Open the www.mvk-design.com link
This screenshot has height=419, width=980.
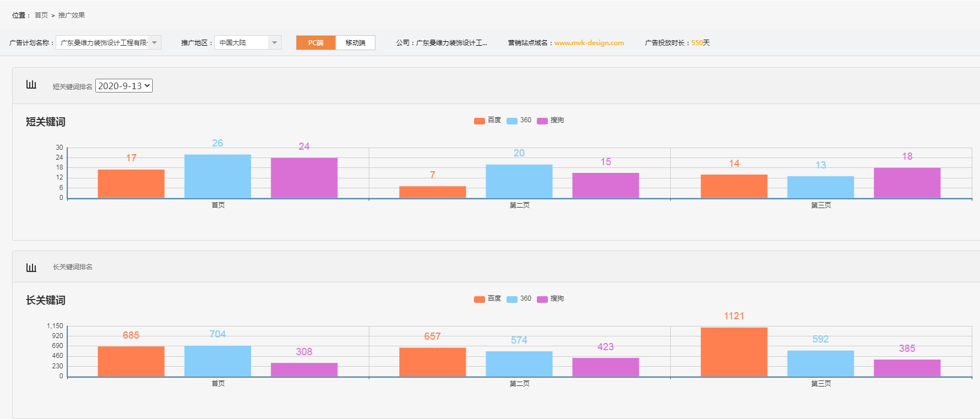point(589,43)
